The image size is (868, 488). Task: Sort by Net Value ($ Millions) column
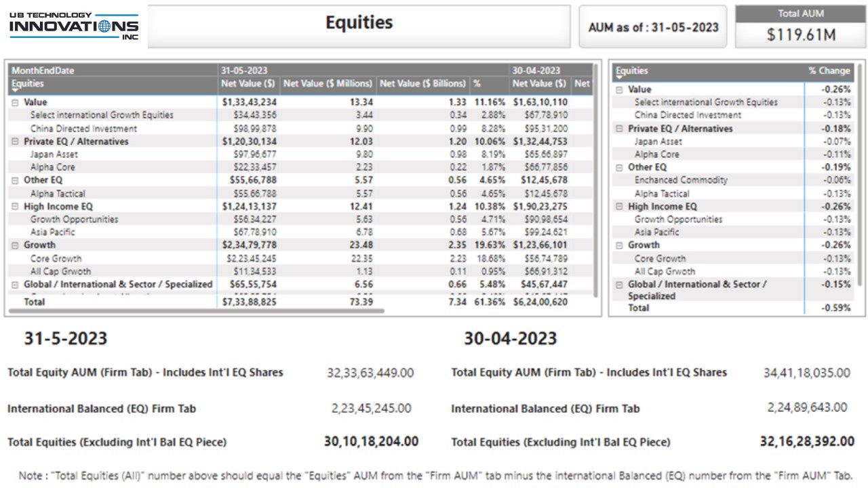pos(328,83)
